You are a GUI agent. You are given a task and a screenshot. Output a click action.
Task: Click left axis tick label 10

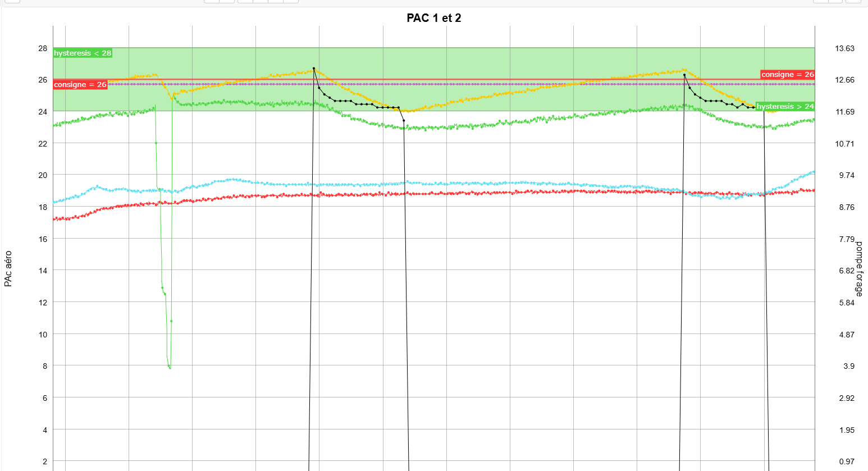(43, 335)
